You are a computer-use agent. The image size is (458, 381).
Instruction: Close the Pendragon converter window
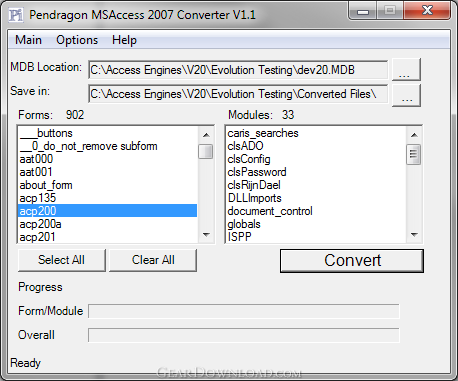coord(427,11)
